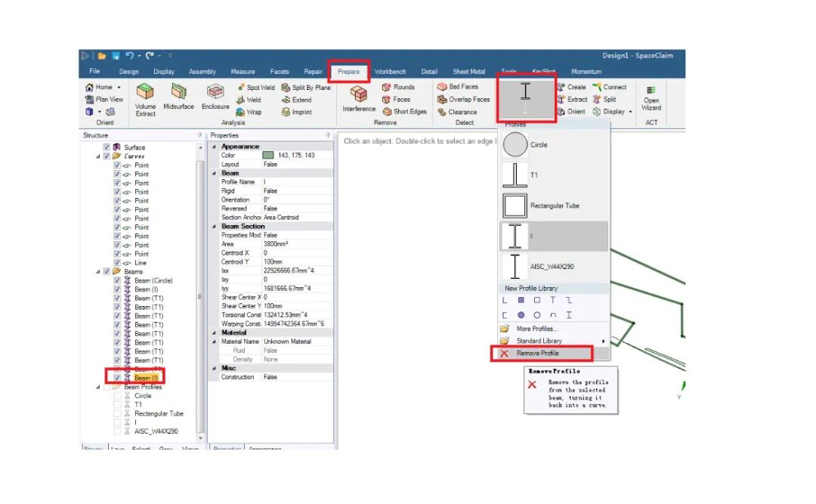Check the Rectangular Tube profile checkbox
Viewport: 816px width, 504px height.
[117, 413]
